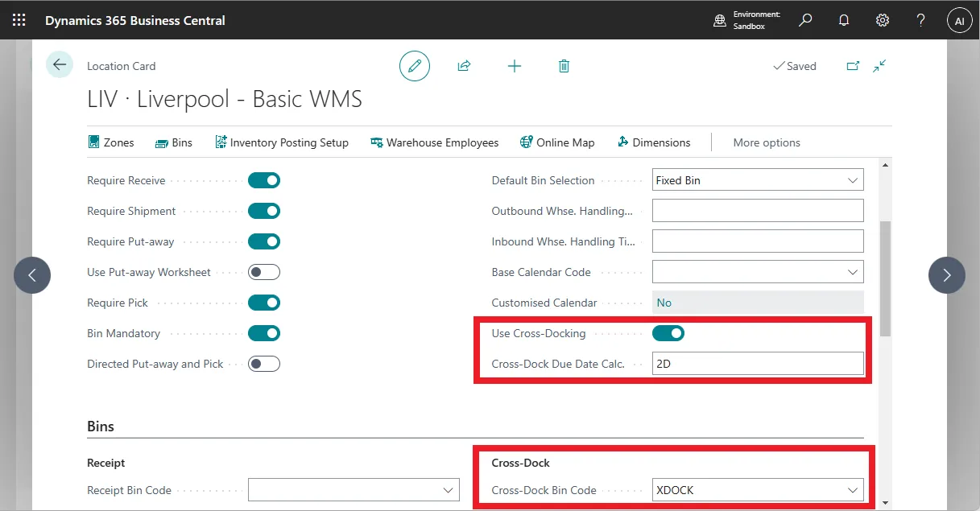The width and height of the screenshot is (980, 511).
Task: Toggle Use Cross-Docking switch
Action: pos(668,333)
